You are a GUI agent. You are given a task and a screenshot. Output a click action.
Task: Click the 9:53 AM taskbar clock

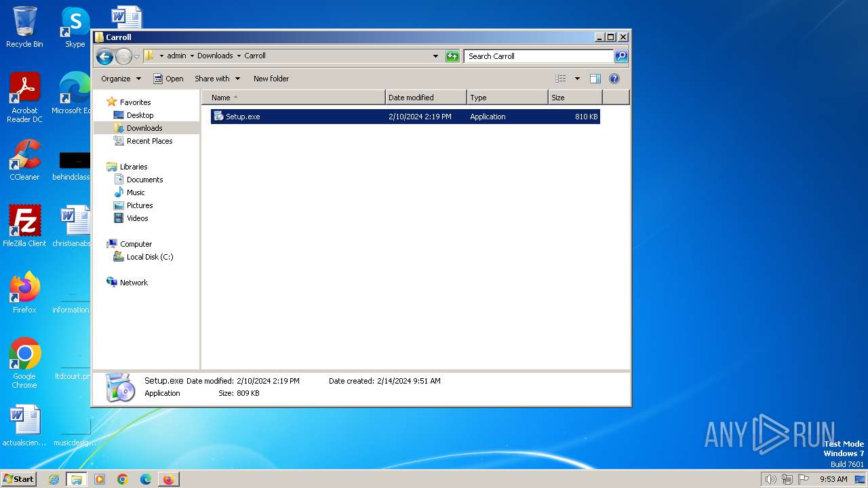[833, 479]
